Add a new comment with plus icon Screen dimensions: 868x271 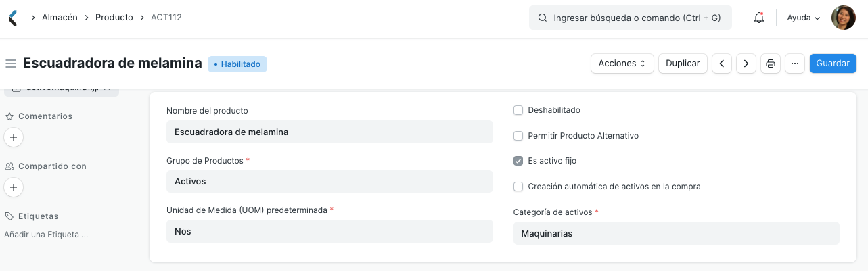point(14,137)
